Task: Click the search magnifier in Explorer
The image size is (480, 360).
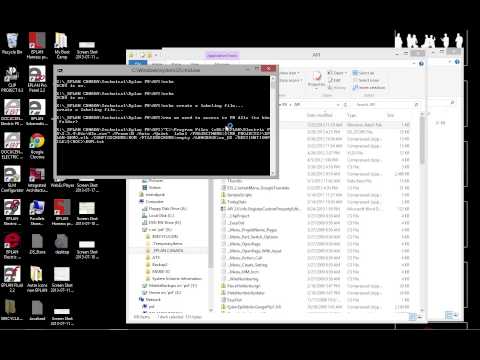Action: click(x=416, y=105)
